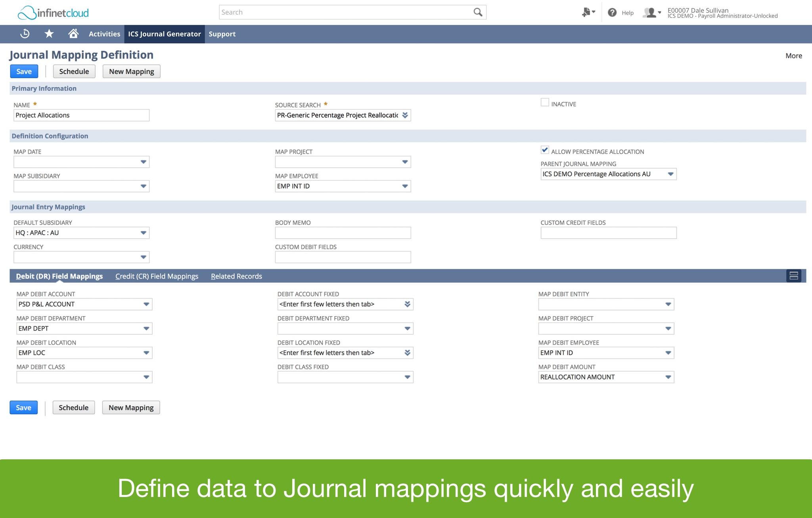The height and width of the screenshot is (518, 812).
Task: Expand the Source Search double-arrow dropdown
Action: click(x=405, y=115)
